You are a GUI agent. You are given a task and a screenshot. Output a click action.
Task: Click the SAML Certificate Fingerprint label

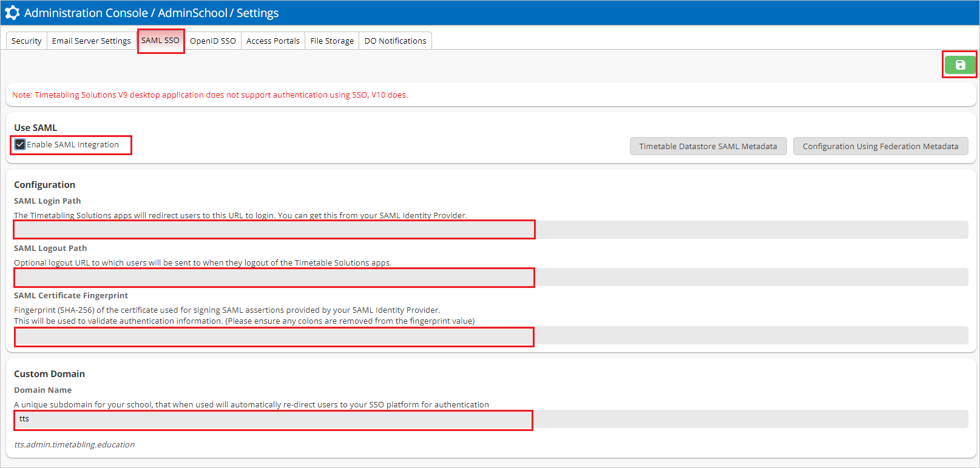coord(71,295)
